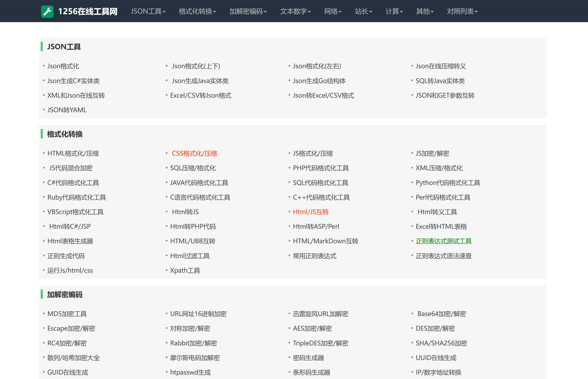
Task: Open the JSON工具 dropdown menu
Action: coord(148,11)
